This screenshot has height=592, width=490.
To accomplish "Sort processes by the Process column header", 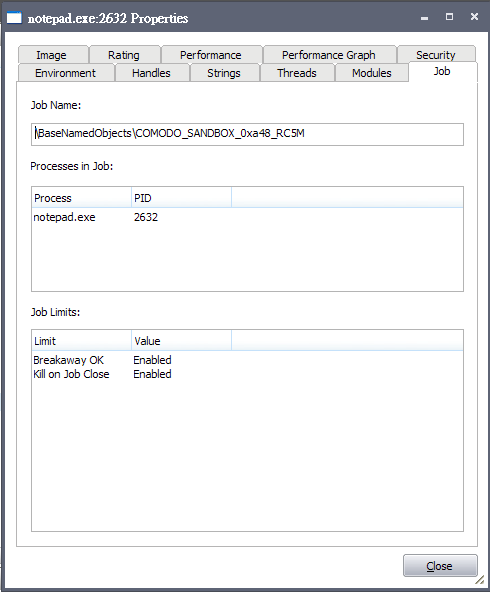I will coord(82,198).
